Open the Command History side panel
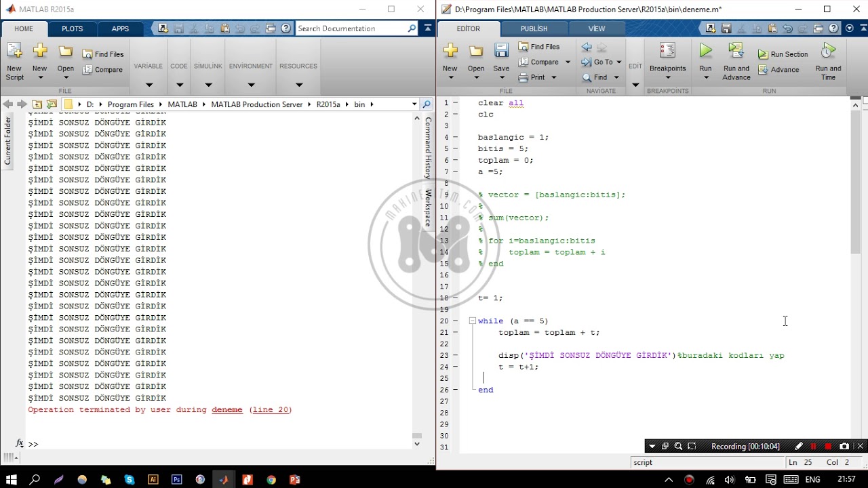 tap(428, 148)
